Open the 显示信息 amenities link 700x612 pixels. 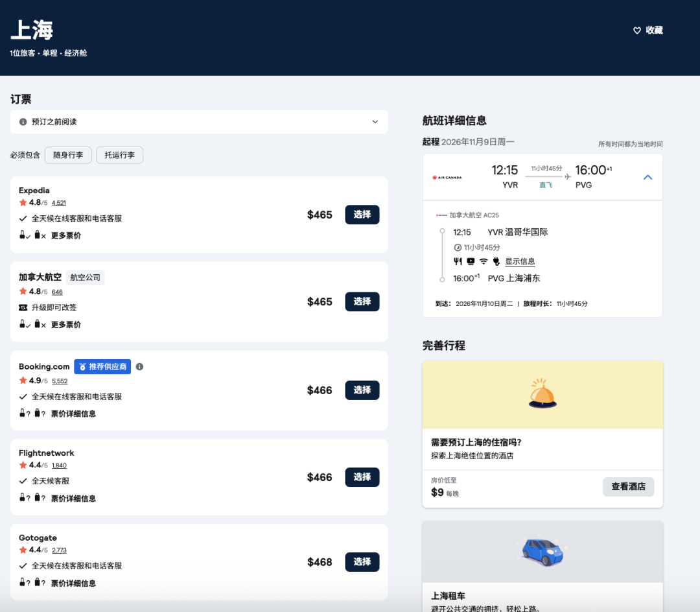520,261
